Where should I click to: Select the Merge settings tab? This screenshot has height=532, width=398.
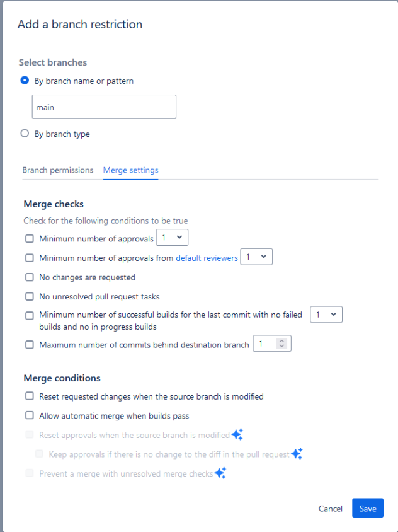pyautogui.click(x=130, y=170)
